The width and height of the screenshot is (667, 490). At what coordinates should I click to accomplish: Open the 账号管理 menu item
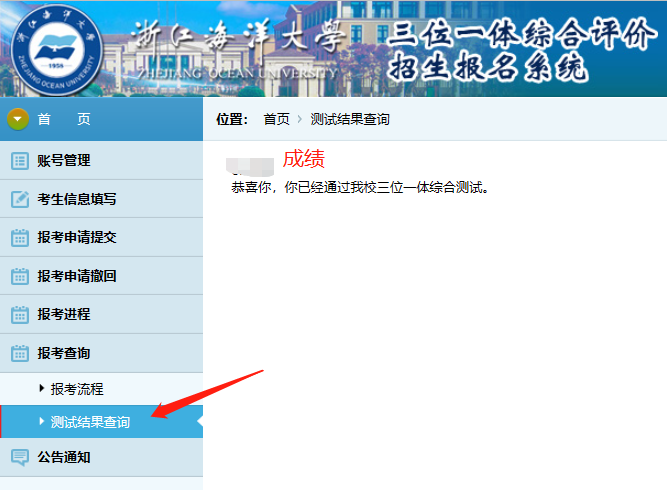pos(63,160)
